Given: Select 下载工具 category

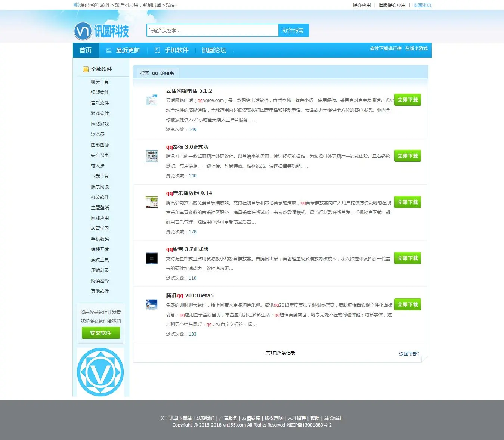Looking at the screenshot, I should point(100,176).
